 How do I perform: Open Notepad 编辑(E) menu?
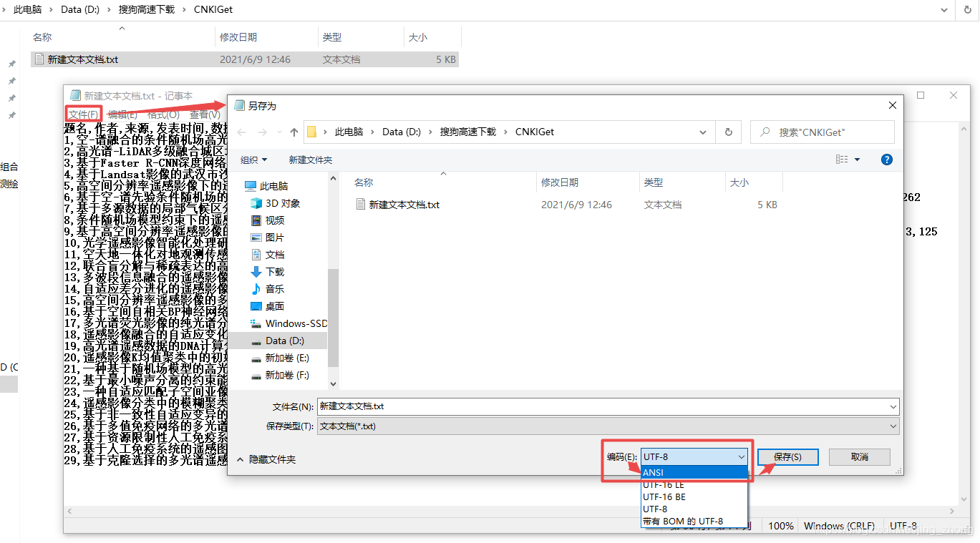point(122,114)
